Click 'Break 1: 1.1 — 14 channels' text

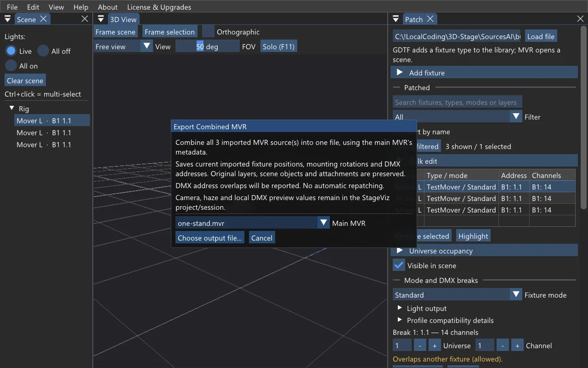[x=435, y=332]
